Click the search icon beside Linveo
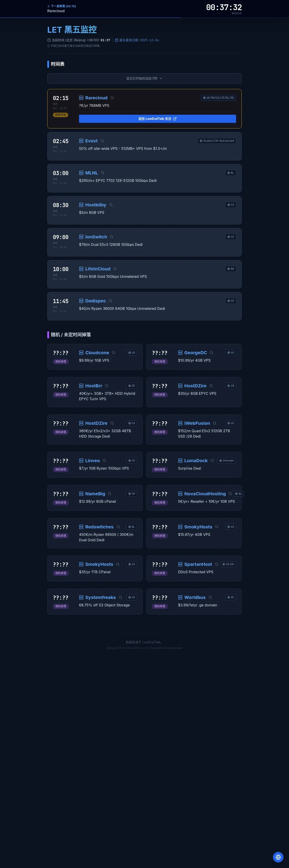Screen dimensions: 289x868 pos(104,461)
